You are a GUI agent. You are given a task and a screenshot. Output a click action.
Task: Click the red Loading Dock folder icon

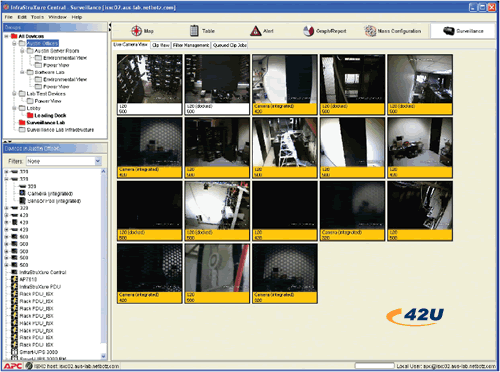pos(30,115)
